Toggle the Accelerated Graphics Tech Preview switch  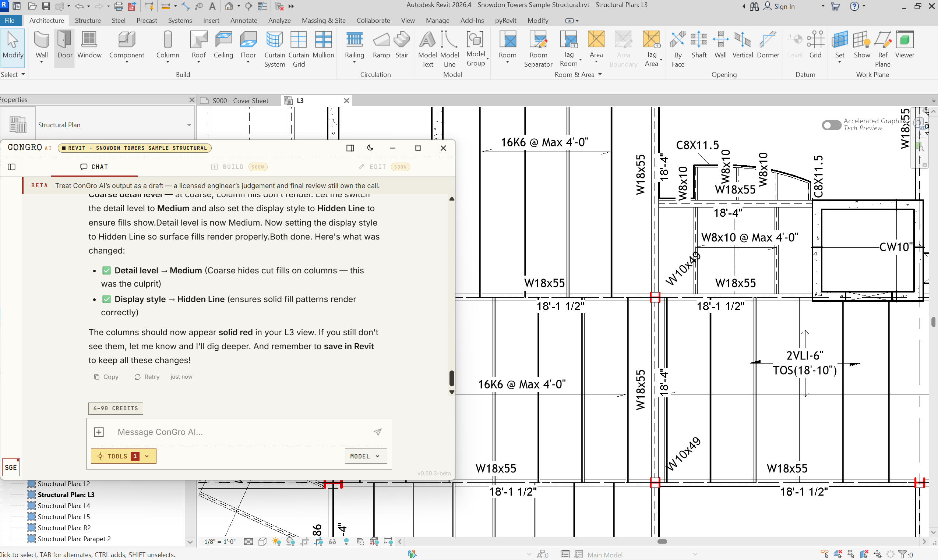831,125
